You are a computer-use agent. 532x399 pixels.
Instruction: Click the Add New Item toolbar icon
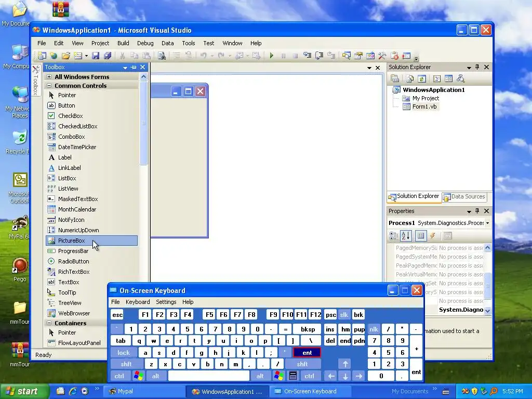pyautogui.click(x=78, y=55)
